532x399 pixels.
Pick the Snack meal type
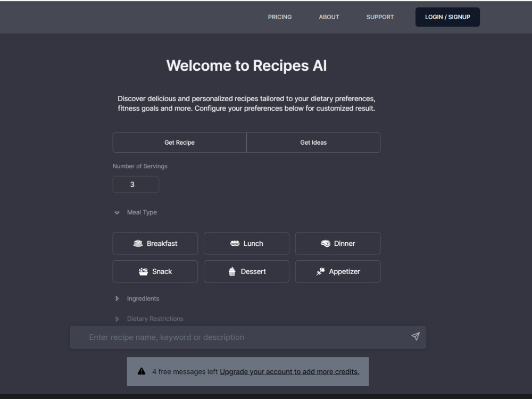[x=155, y=271]
